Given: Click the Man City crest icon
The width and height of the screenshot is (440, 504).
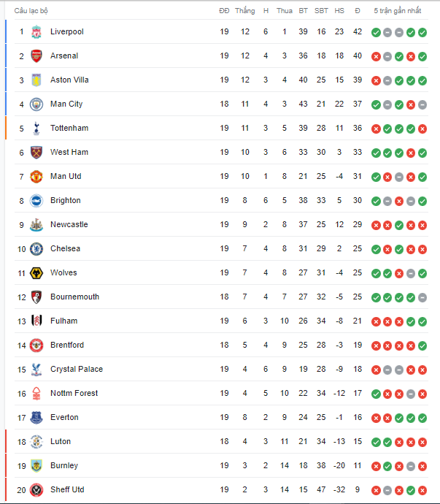Looking at the screenshot, I should point(36,104).
